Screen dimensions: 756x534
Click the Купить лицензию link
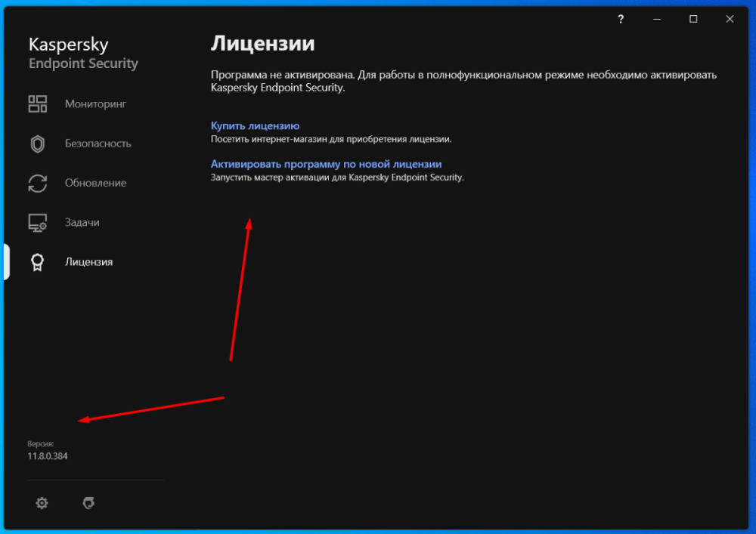[x=255, y=125]
